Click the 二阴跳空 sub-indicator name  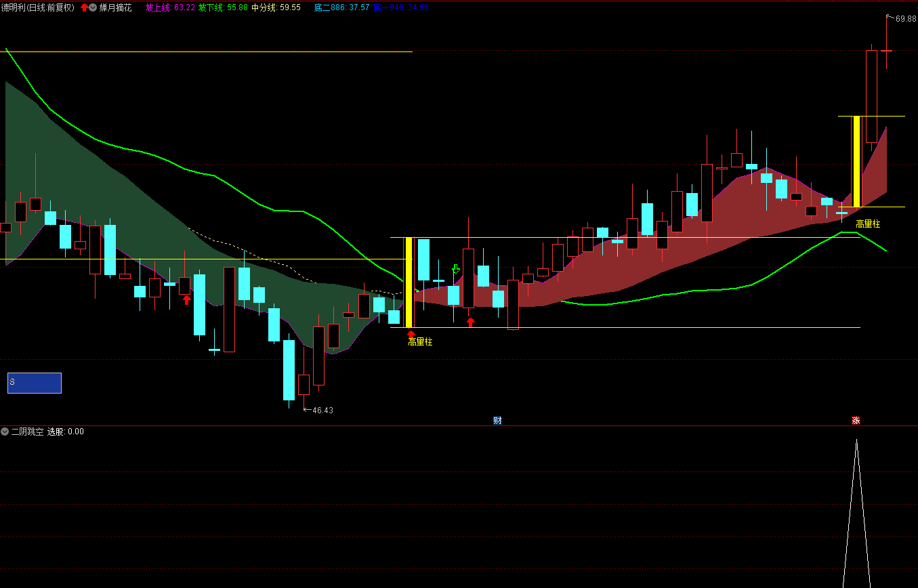(27, 432)
